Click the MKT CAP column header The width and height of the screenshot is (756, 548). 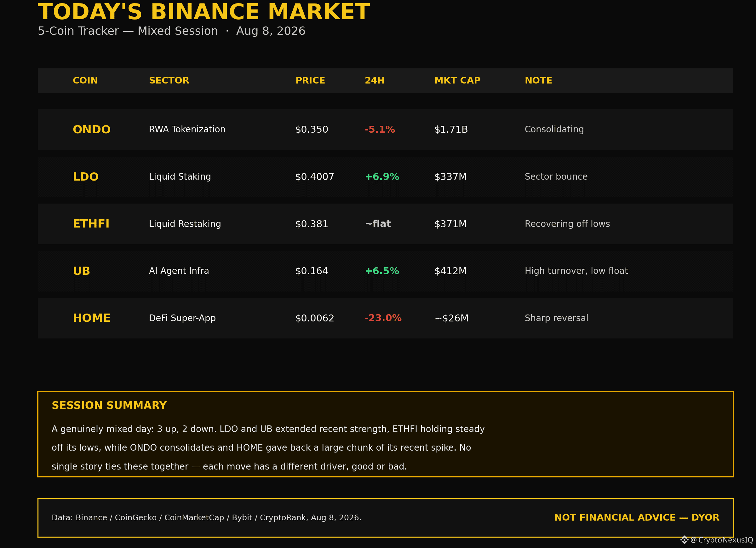point(457,81)
